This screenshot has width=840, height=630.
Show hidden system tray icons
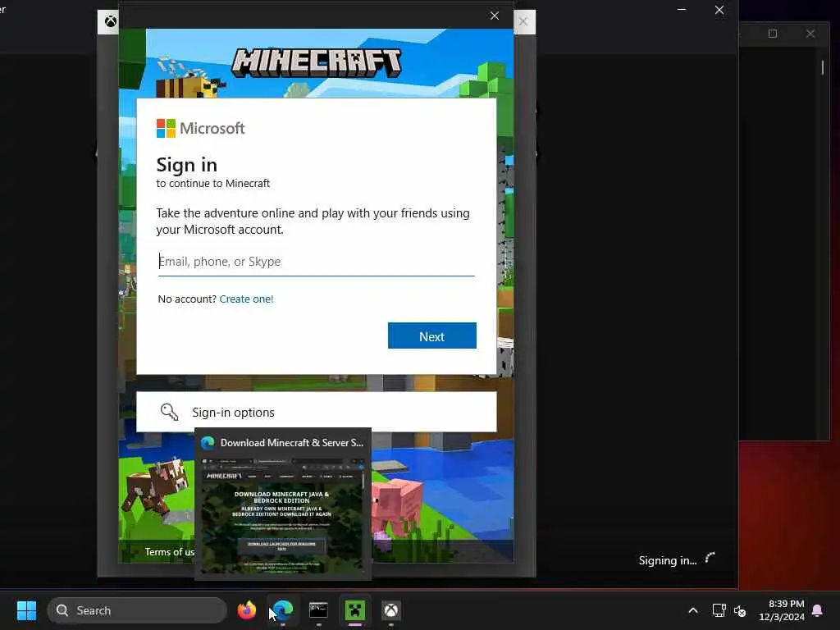point(692,610)
